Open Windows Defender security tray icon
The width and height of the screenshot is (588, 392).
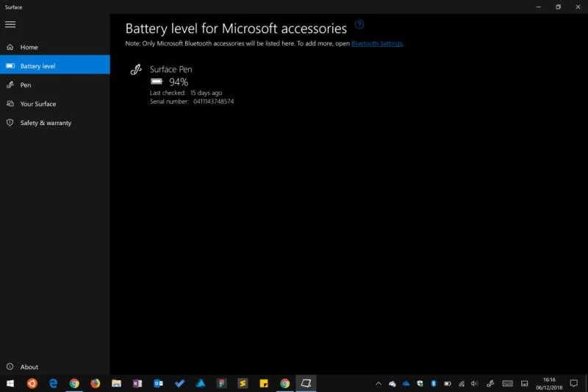[x=420, y=383]
